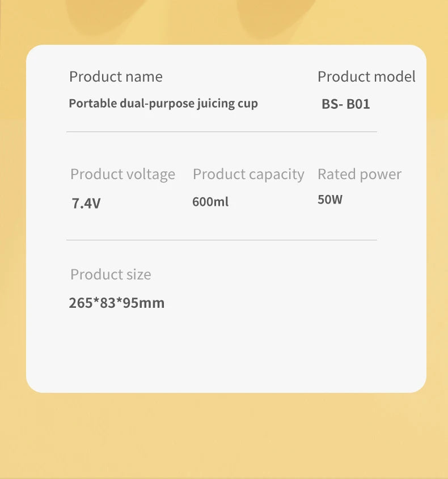Click the divider line above "Product size"
448x479 pixels.
[221, 240]
